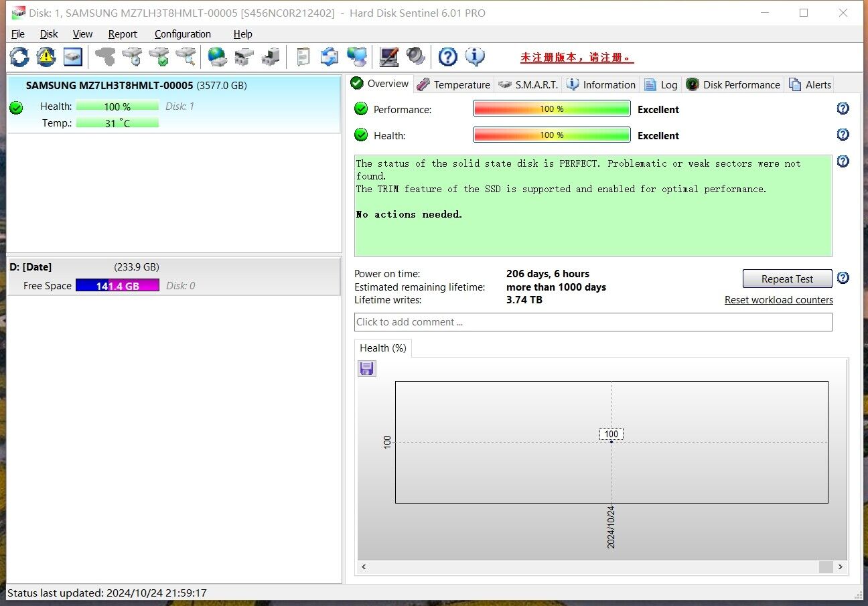Click the 2024/10/24 date label on graph
The image size is (868, 606).
[x=611, y=528]
